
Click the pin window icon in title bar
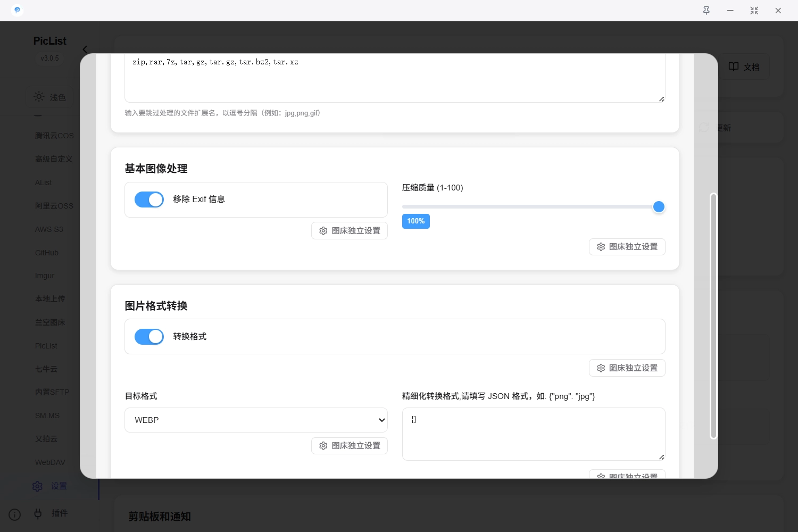click(x=706, y=11)
